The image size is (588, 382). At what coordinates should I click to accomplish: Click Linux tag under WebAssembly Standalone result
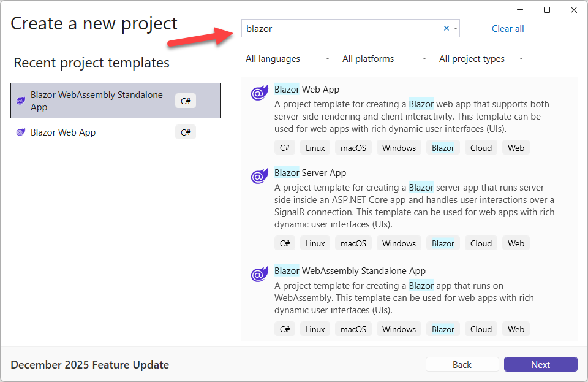coord(315,329)
